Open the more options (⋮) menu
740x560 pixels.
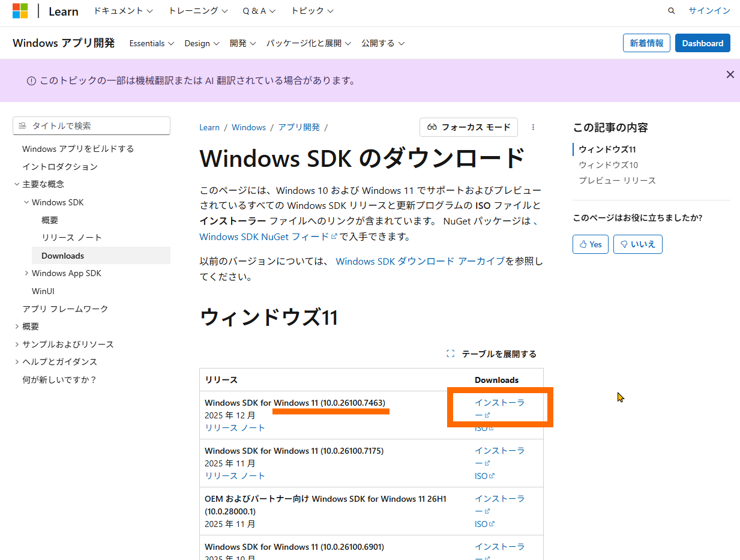tap(533, 127)
